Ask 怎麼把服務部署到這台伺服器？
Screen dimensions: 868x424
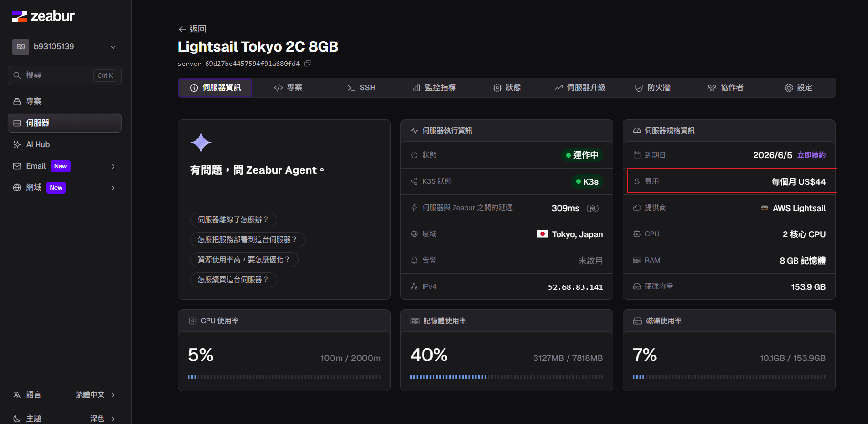248,240
